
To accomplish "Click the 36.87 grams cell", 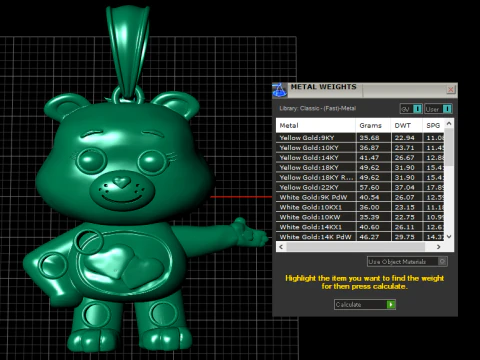I will (x=373, y=148).
